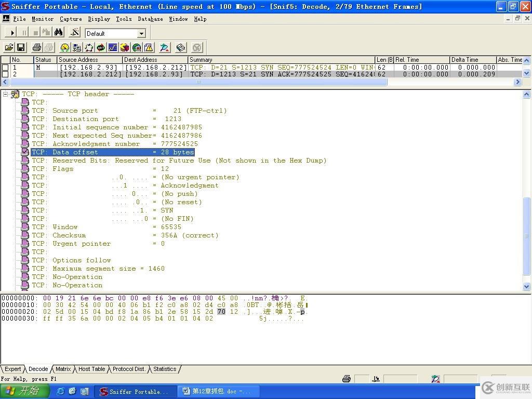
Task: Switch to the Expert tab
Action: (13, 369)
